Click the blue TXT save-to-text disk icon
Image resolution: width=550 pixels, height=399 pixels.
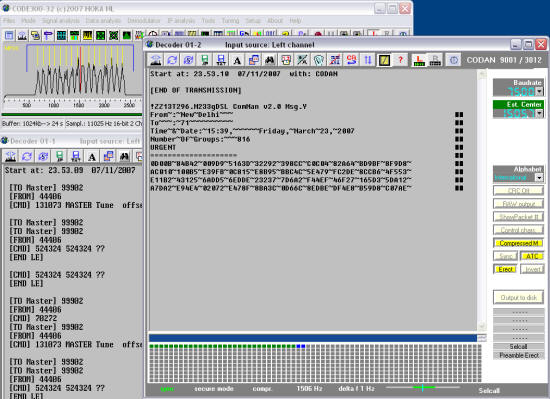221,60
